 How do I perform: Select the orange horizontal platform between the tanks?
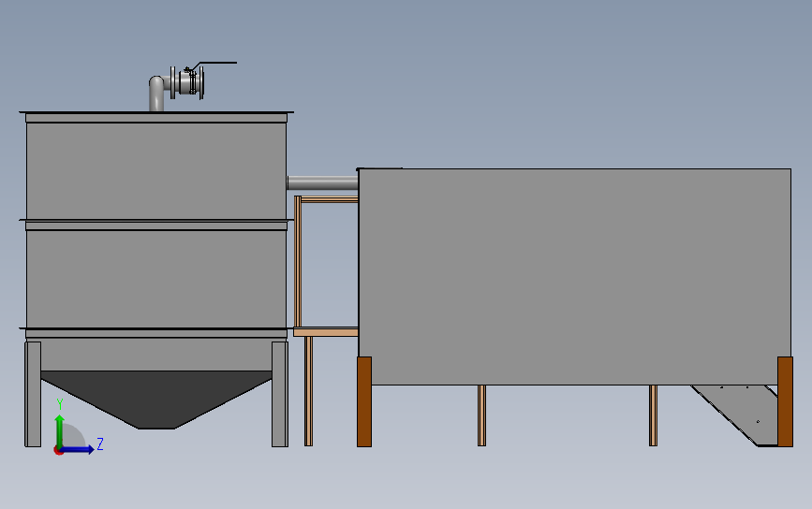tap(326, 332)
